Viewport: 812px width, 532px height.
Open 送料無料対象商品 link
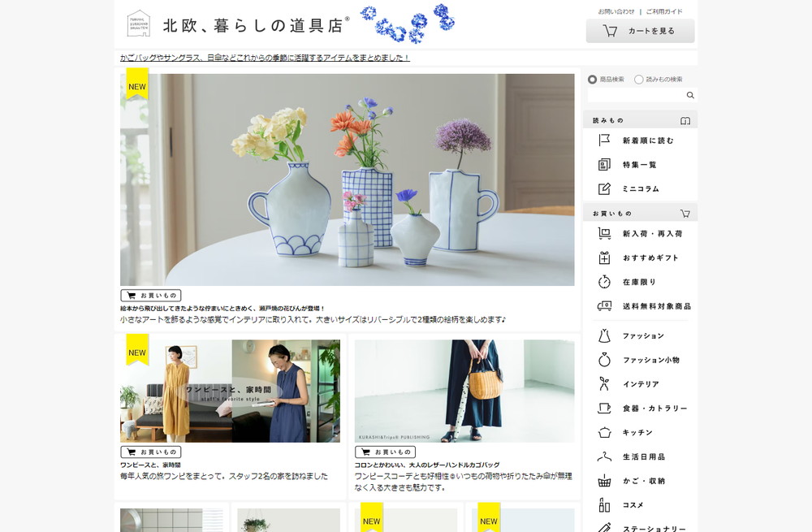coord(657,306)
